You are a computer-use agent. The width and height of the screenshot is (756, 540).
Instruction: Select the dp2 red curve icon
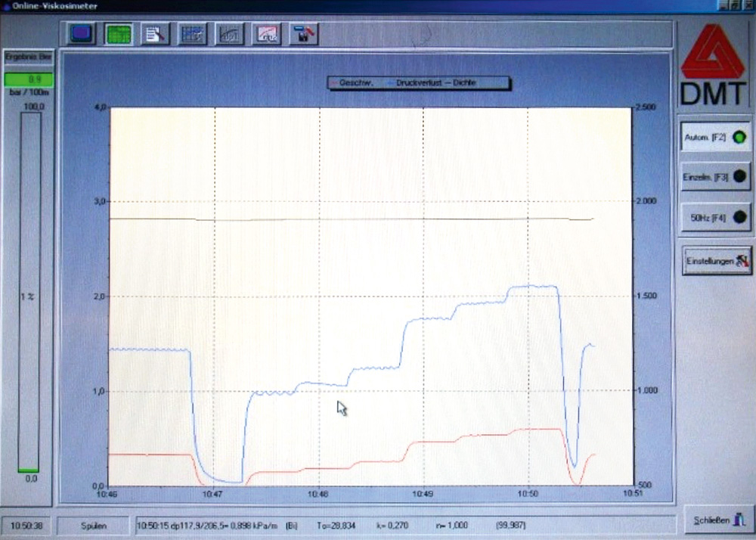pyautogui.click(x=266, y=33)
